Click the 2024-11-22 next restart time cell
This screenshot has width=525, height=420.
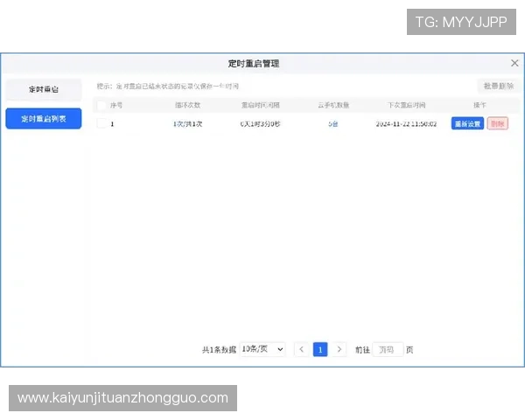point(406,124)
